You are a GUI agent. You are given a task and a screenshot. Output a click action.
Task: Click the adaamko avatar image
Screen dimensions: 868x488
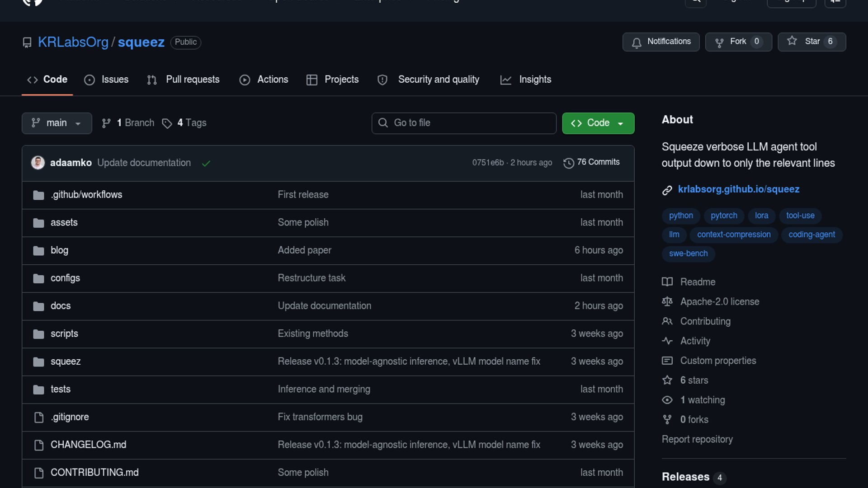[x=38, y=163]
